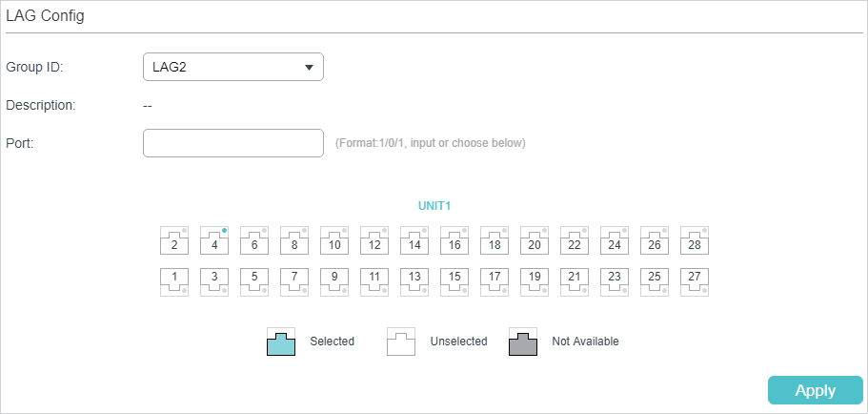The height and width of the screenshot is (414, 868).
Task: Click the Selected legend swatch
Action: coord(281,342)
